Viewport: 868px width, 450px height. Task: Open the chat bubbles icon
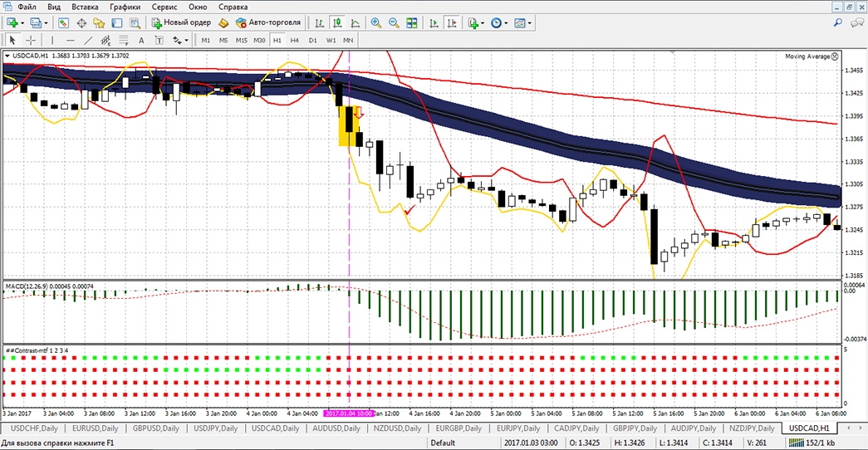(857, 22)
